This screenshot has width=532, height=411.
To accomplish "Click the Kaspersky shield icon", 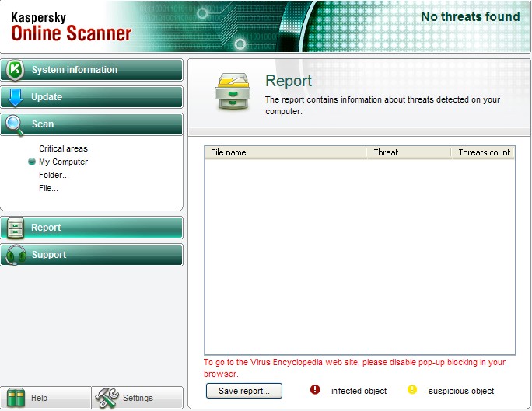I will (16, 70).
